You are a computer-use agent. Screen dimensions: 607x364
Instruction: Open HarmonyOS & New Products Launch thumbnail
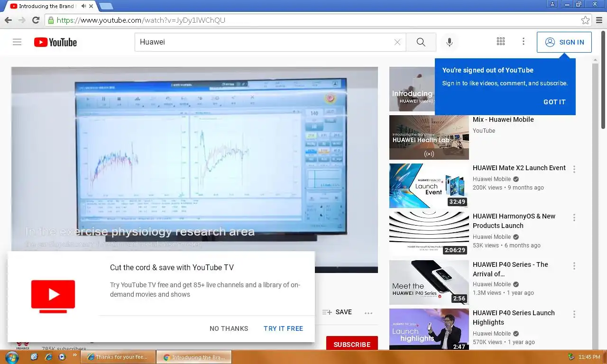coord(429,234)
